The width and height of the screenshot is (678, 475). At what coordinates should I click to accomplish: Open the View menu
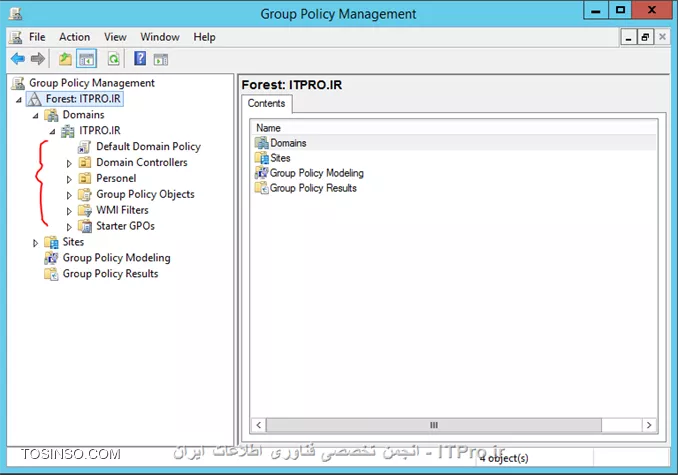click(115, 37)
